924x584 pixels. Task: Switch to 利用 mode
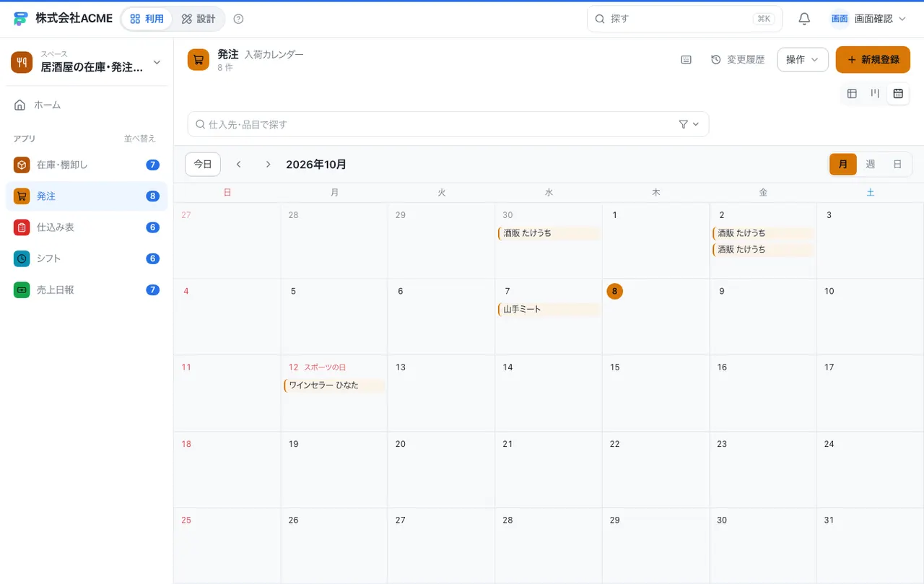click(x=147, y=19)
